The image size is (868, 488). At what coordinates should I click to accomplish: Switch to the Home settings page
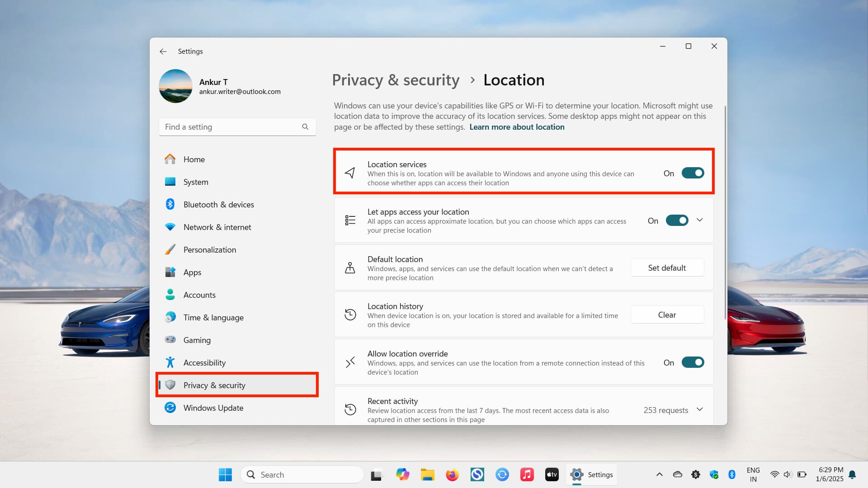[194, 159]
